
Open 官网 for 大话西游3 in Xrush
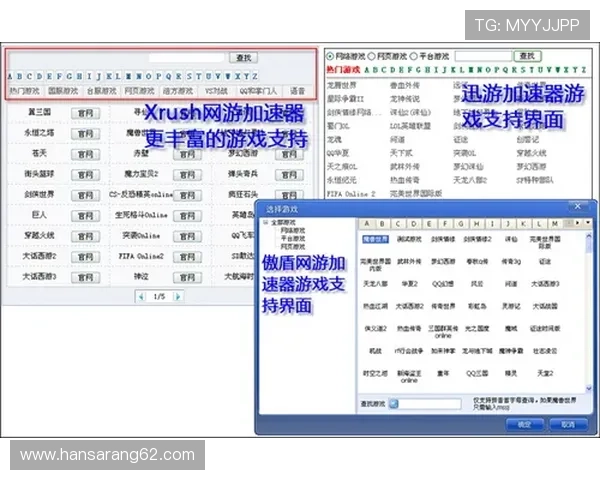[85, 278]
